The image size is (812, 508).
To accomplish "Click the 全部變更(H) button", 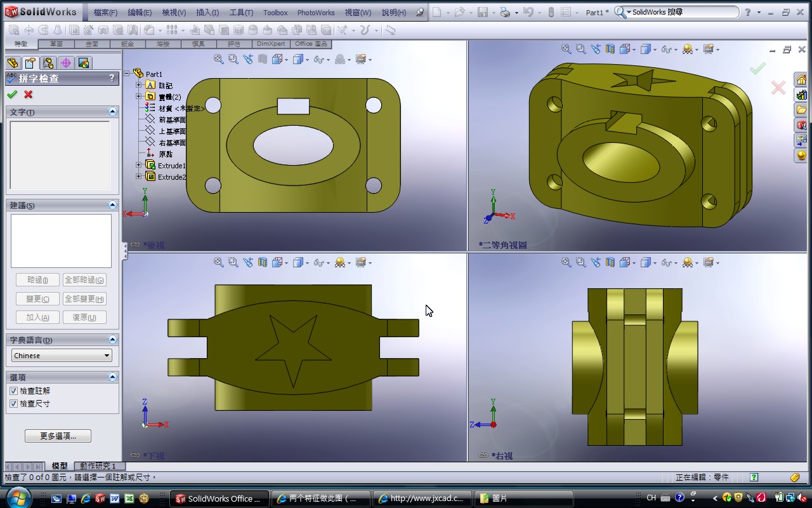I will [x=84, y=298].
